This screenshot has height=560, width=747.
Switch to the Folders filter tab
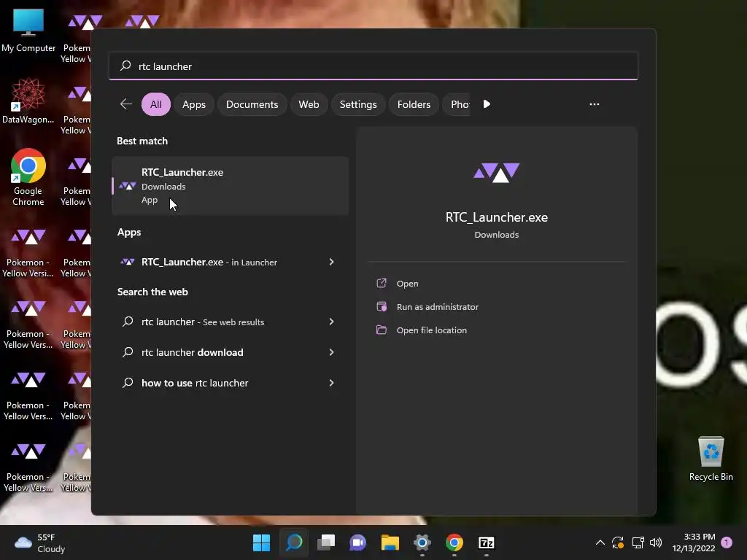[414, 104]
